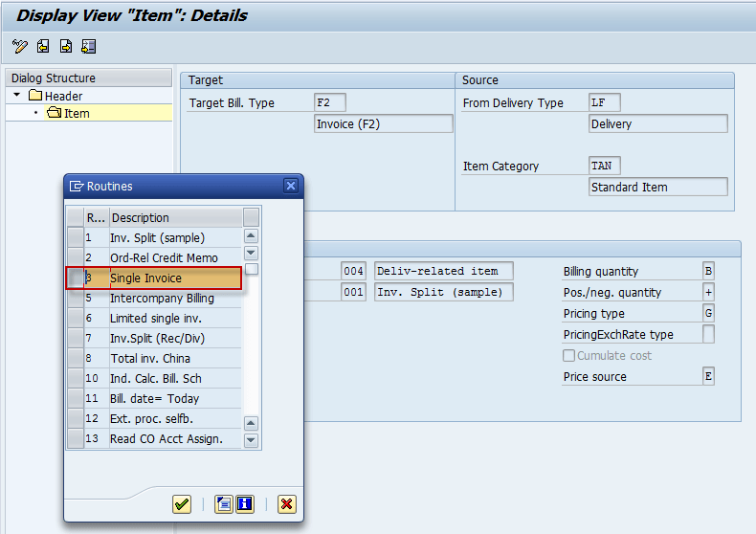Select row marker for Ind. Calc. Bill. Sch
Screen dimensions: 756x534
76,378
